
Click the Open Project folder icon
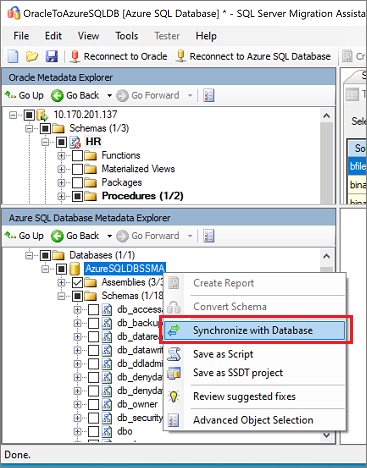[32, 56]
